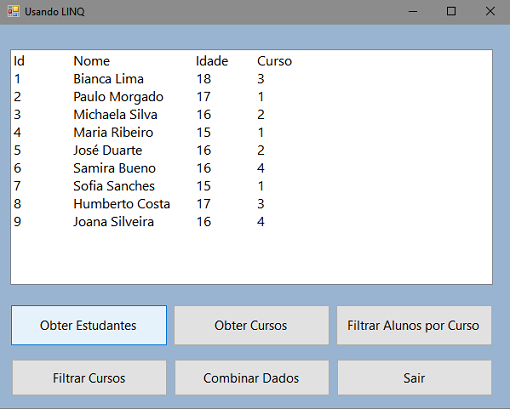Image resolution: width=510 pixels, height=409 pixels.
Task: Minimize the Usando LINQ window
Action: tap(413, 12)
